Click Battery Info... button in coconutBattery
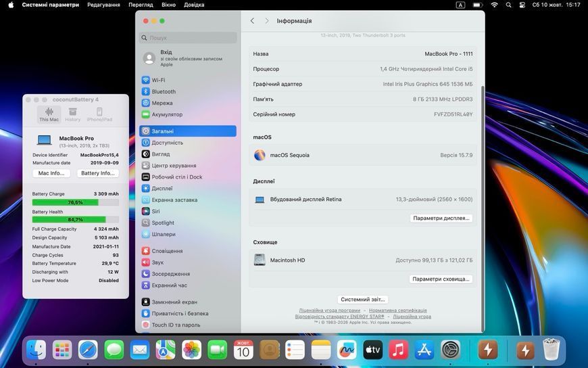Screen dimensions: 588x368 tap(98, 173)
